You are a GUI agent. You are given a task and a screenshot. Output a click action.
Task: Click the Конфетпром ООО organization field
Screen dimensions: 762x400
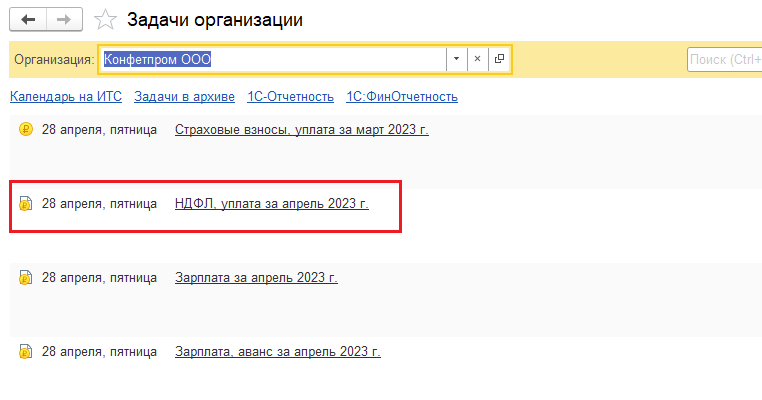273,59
